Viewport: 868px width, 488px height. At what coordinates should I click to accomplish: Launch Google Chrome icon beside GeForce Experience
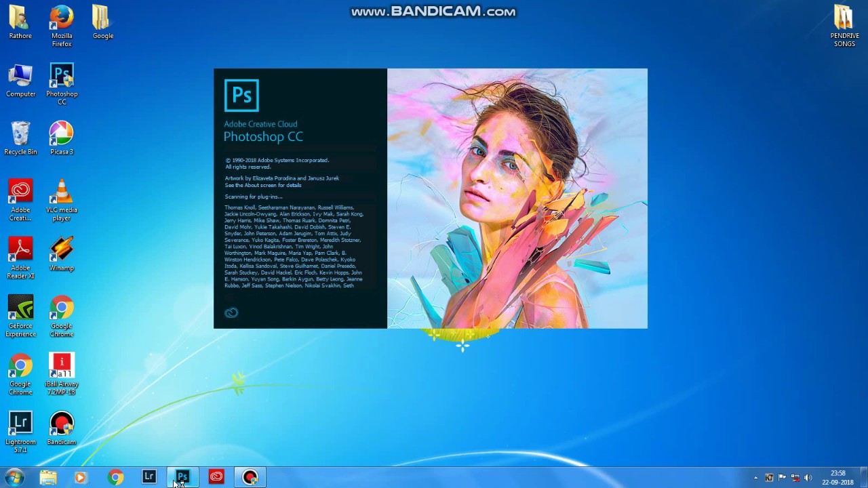coord(62,317)
